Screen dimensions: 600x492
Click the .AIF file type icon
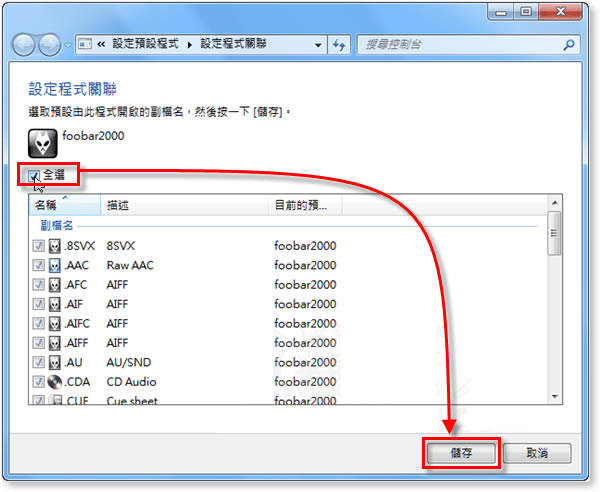tap(55, 305)
